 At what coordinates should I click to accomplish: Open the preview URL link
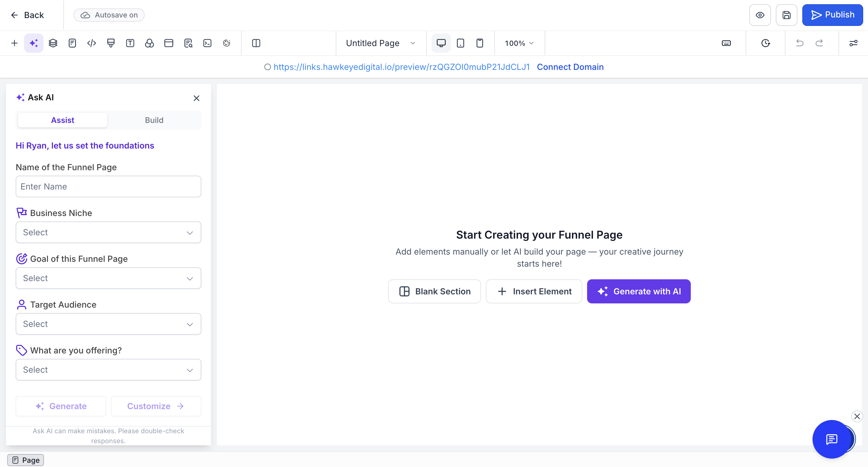point(402,67)
